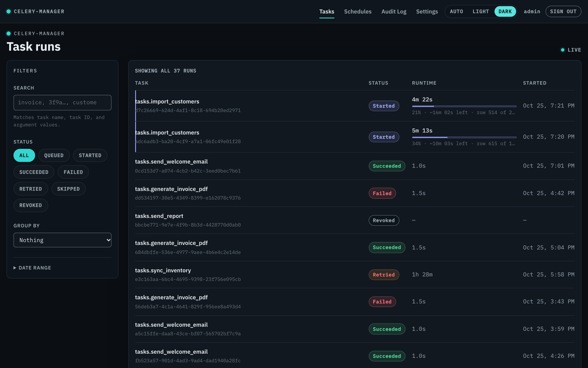The width and height of the screenshot is (588, 368).
Task: Open the Group By dropdown
Action: (x=62, y=240)
